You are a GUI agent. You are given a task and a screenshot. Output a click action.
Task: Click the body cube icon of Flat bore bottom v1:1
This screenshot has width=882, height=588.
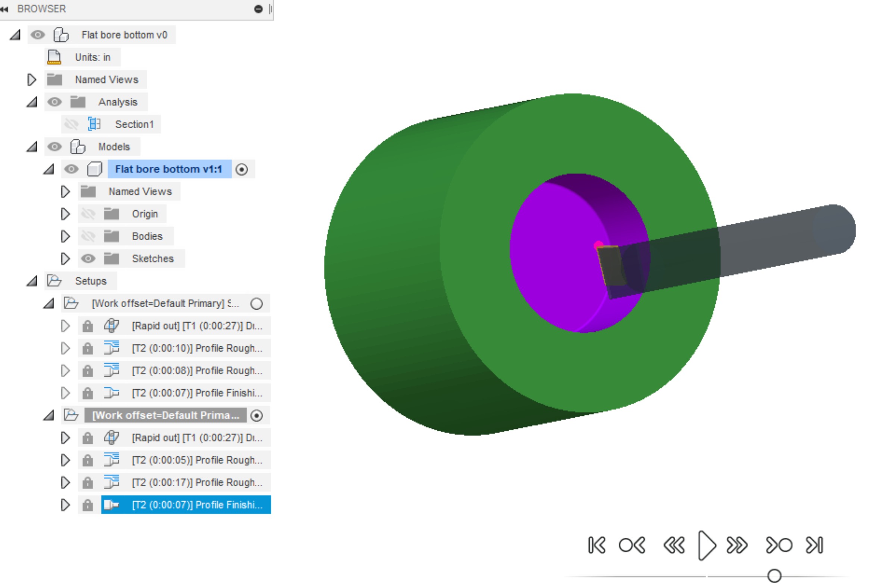[x=94, y=169]
